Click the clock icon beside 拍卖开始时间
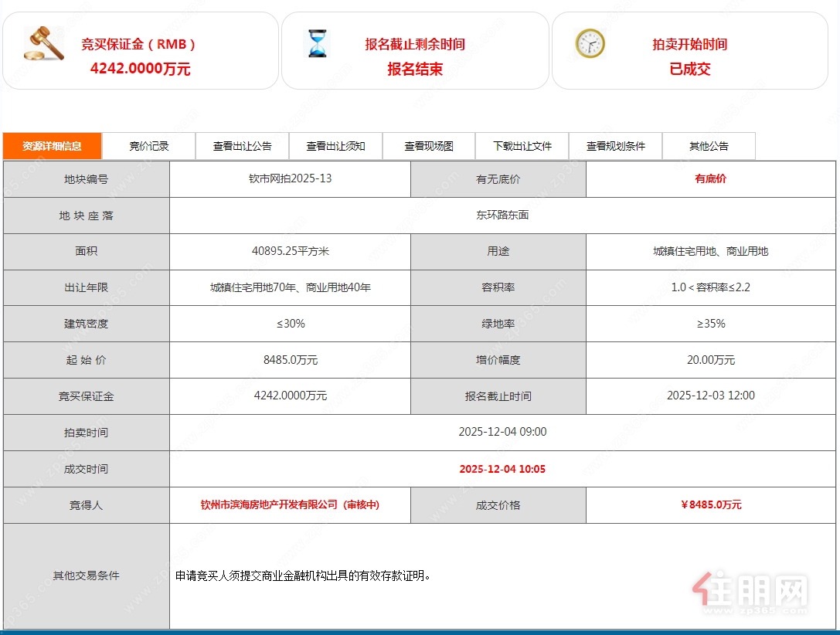 point(590,44)
